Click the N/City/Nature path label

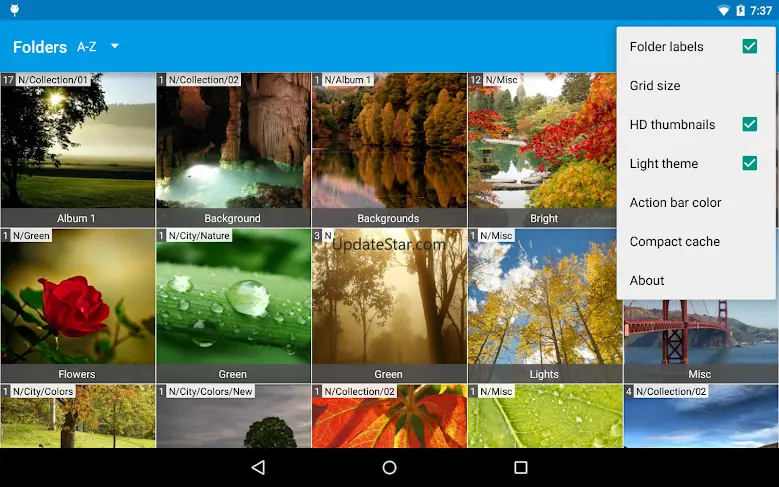[x=199, y=236]
